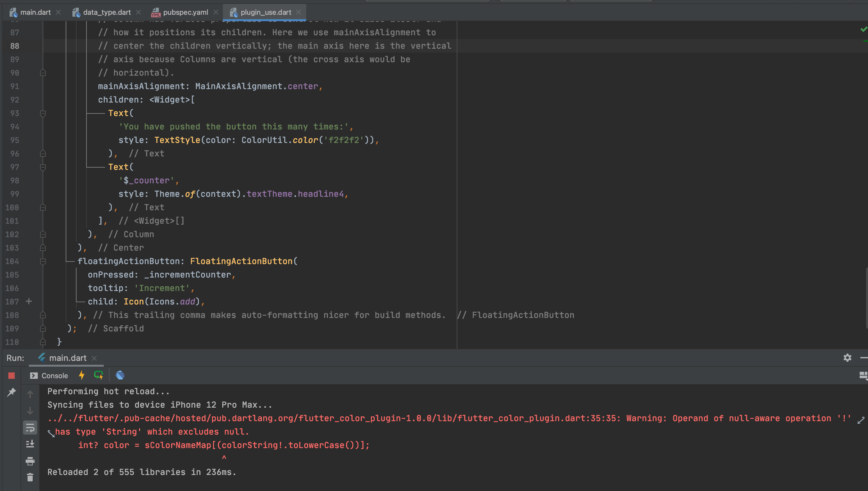868x491 pixels.
Task: Switch to the pubspec.yaml editor tab
Action: [185, 12]
